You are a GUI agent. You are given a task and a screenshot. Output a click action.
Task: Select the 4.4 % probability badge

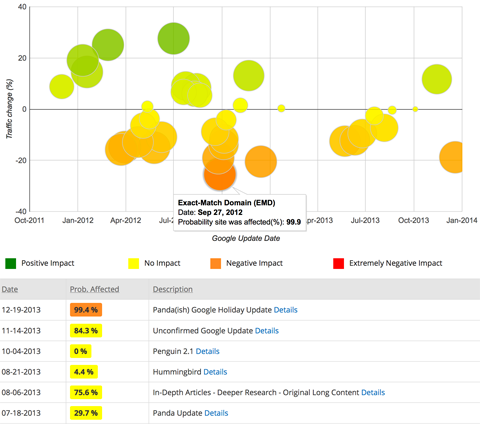pyautogui.click(x=84, y=372)
